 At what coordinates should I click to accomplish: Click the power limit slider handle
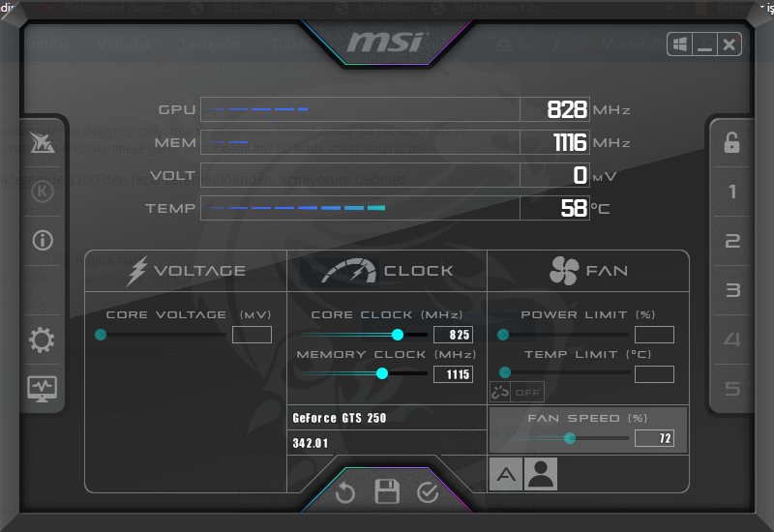pos(503,335)
